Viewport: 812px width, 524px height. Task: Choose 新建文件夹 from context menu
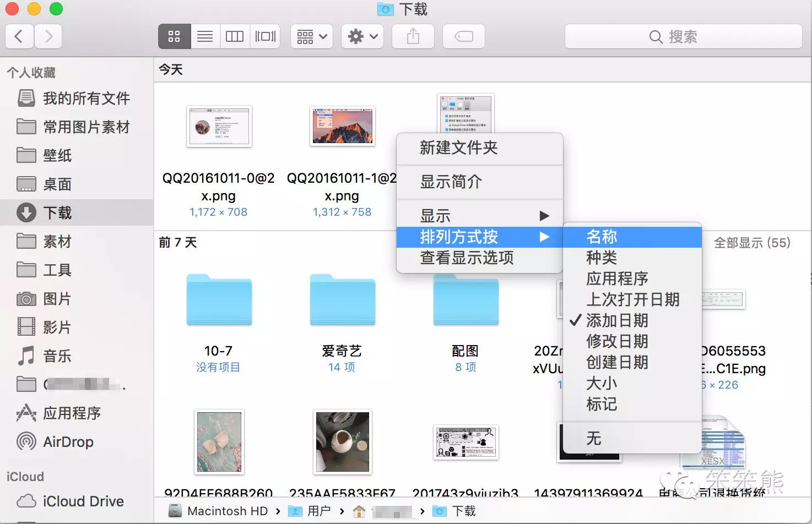coord(458,148)
